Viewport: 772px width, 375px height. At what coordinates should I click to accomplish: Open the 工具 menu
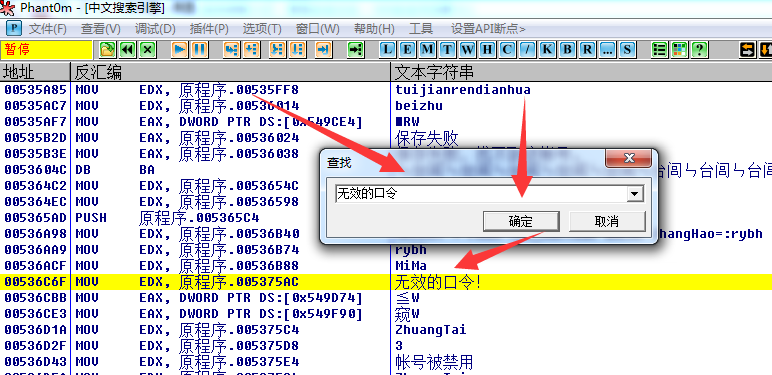tap(421, 29)
